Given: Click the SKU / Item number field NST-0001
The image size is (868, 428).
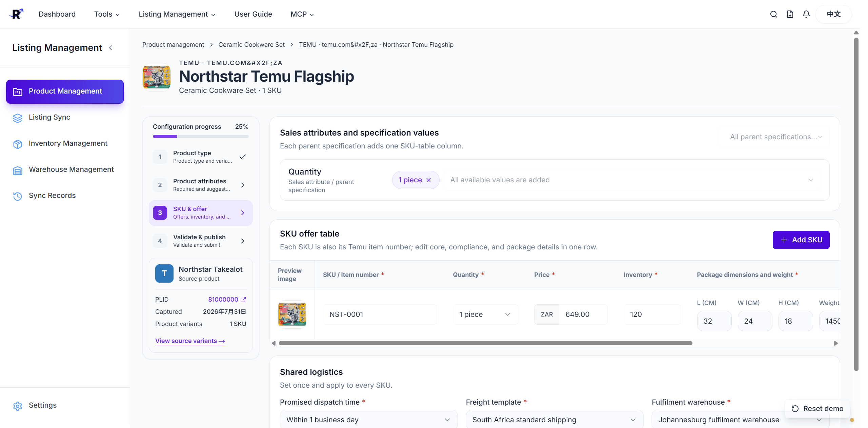Looking at the screenshot, I should 380,314.
